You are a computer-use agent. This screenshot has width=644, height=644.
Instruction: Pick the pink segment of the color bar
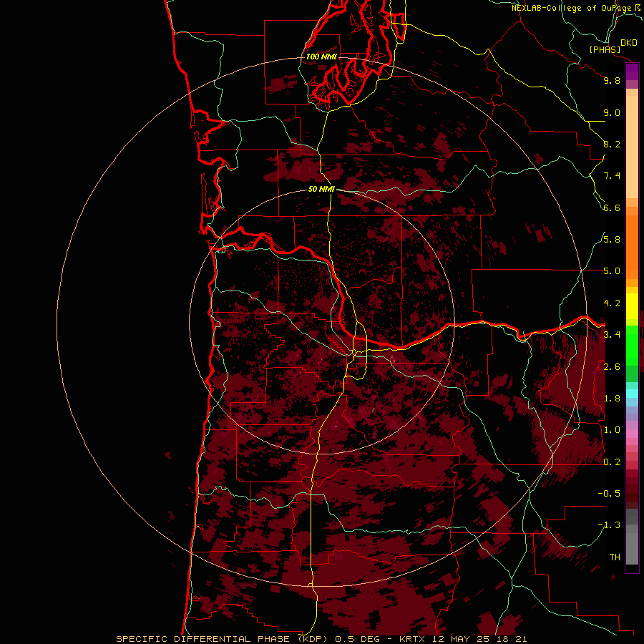click(632, 434)
